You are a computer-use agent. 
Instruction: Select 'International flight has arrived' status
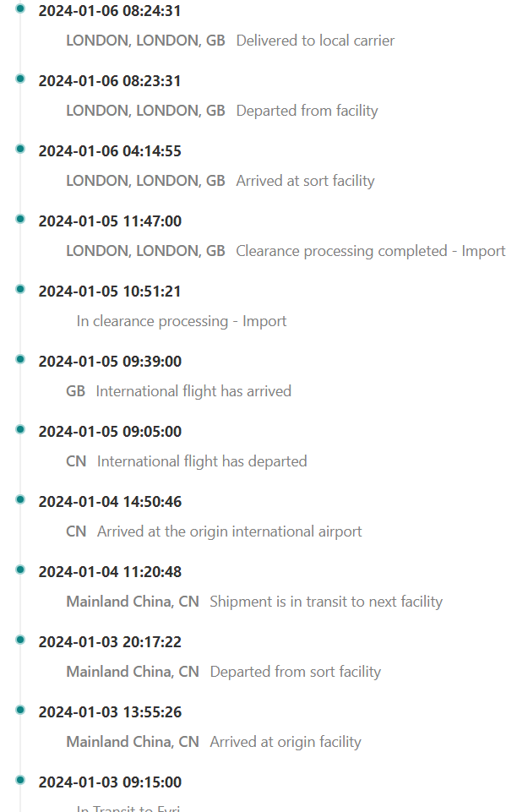pos(193,391)
